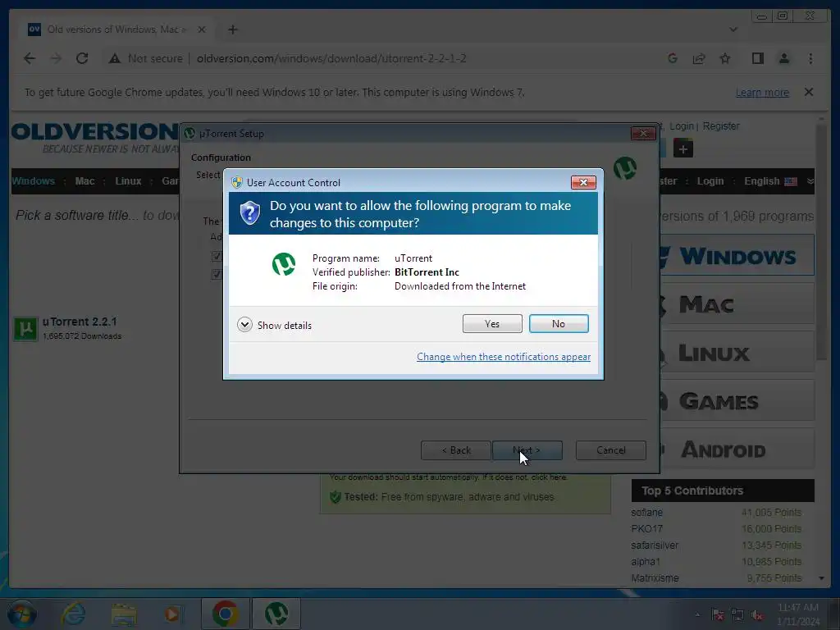Dismiss the Chrome update notification bar
Viewport: 840px width, 630px height.
tap(809, 92)
